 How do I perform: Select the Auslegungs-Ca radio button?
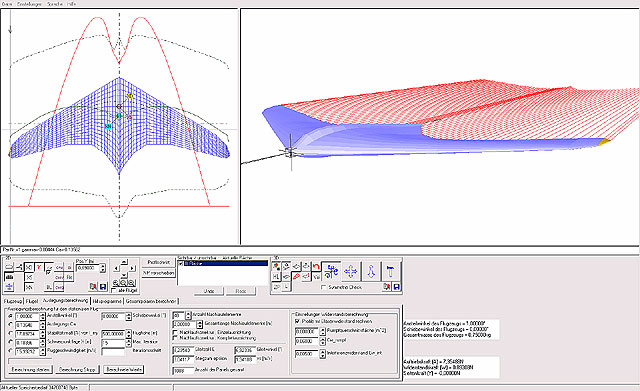click(10, 324)
